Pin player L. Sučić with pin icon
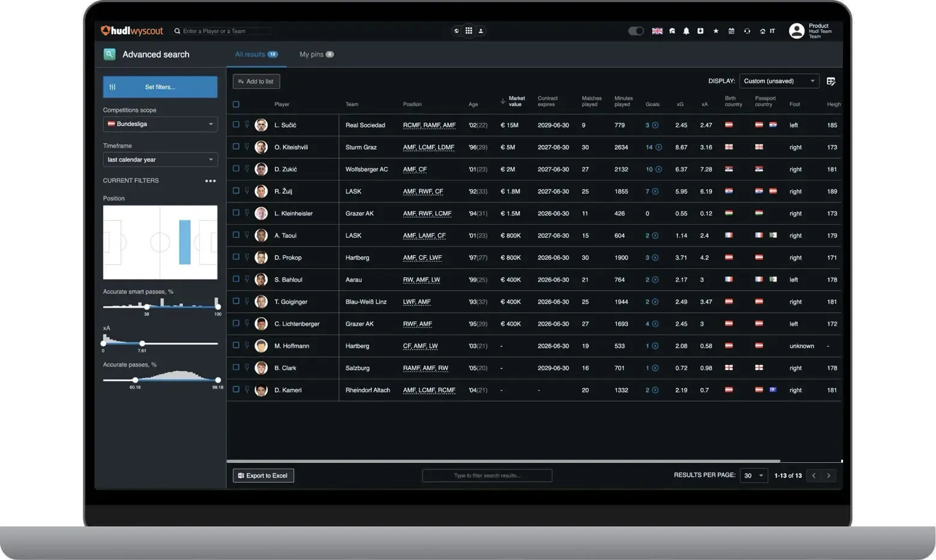Image resolution: width=936 pixels, height=560 pixels. 247,125
